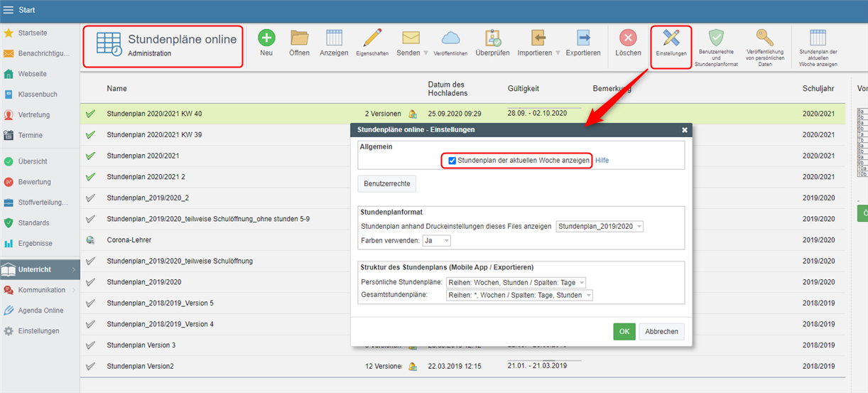The image size is (868, 393).
Task: Uncheck Stundenplan der aktuellen Woche anzeigen
Action: (452, 161)
